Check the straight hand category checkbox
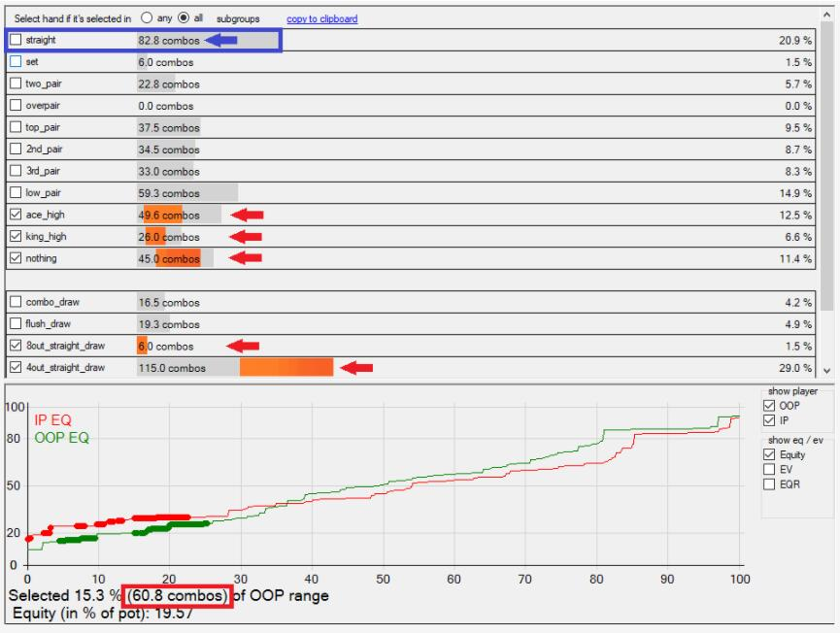The height and width of the screenshot is (633, 840). click(16, 40)
